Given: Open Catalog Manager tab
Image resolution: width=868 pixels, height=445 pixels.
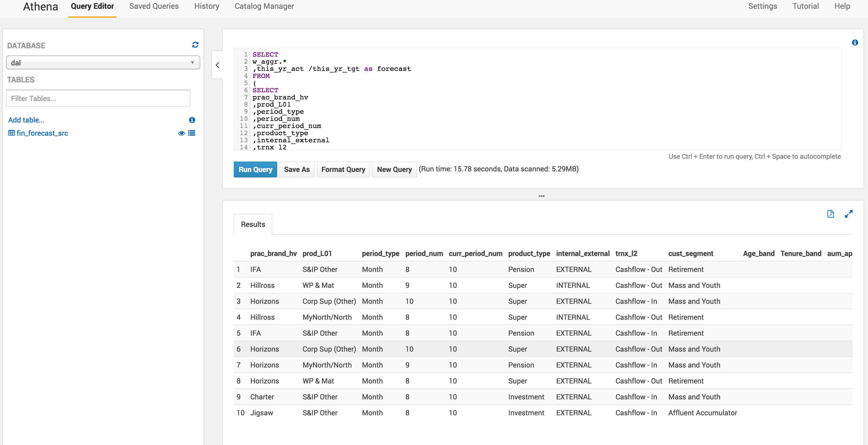Looking at the screenshot, I should coord(264,6).
